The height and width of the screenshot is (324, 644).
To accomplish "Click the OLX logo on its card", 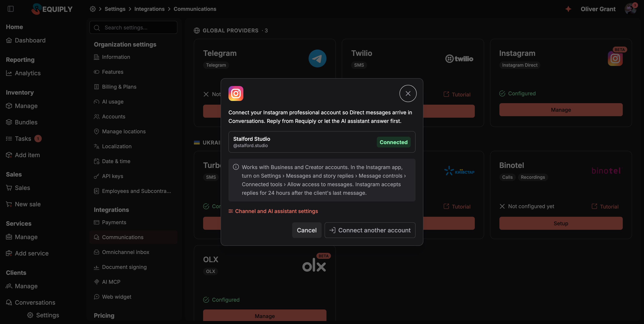I will [314, 265].
